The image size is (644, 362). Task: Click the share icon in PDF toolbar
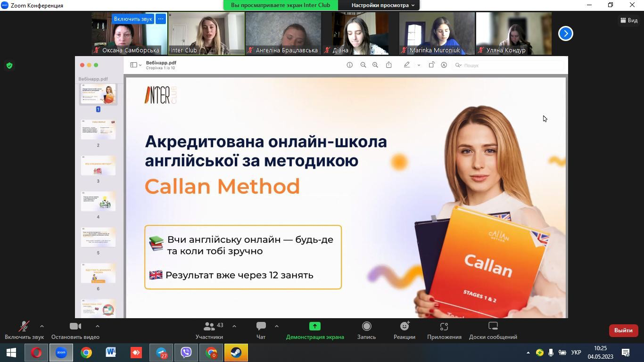coord(389,65)
